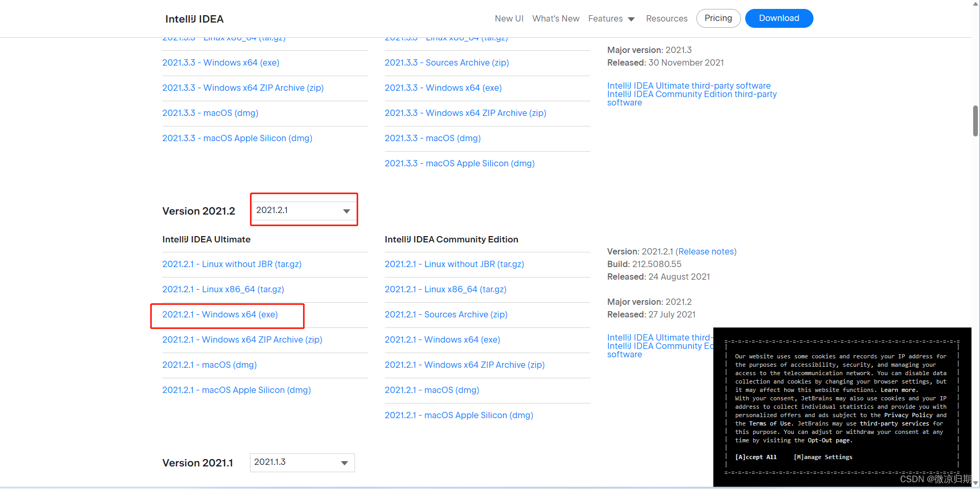Click the IntelliJ IDEA logo
Image resolution: width=980 pixels, height=489 pixels.
[x=194, y=19]
